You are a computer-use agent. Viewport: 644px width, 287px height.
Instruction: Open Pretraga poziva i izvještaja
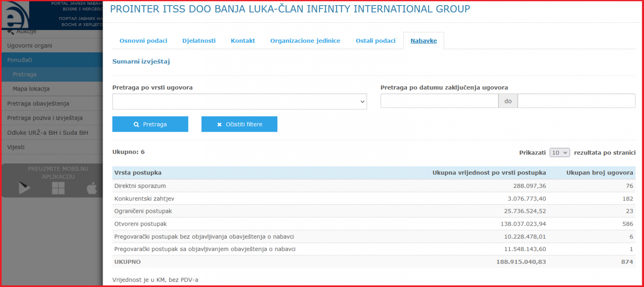pos(52,118)
